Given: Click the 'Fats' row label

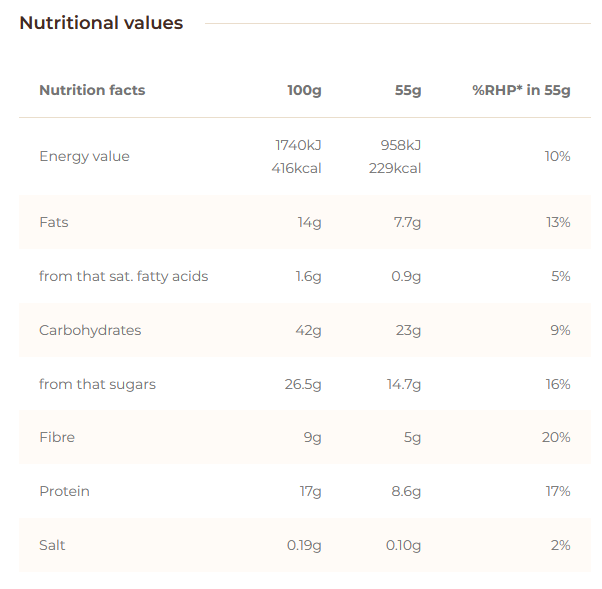Looking at the screenshot, I should click(54, 222).
